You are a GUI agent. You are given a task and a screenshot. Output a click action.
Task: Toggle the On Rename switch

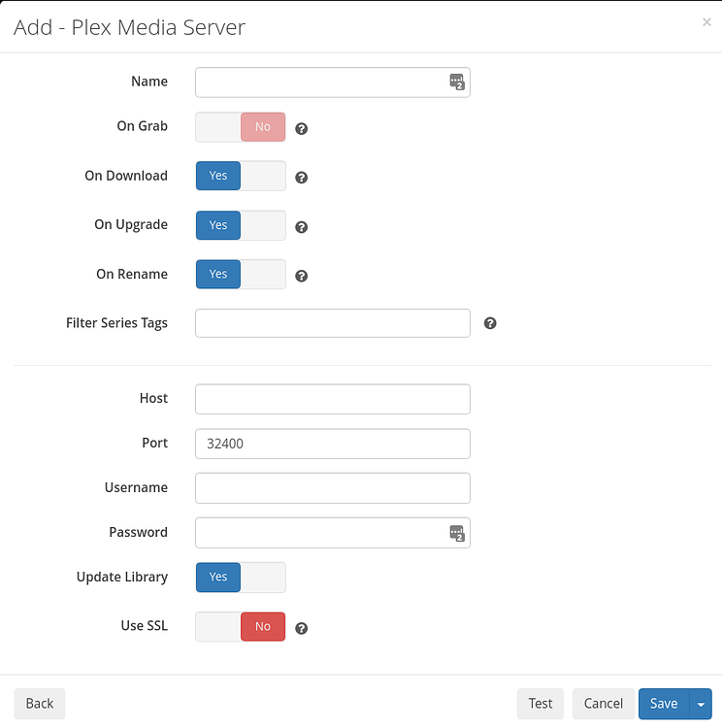click(x=241, y=274)
